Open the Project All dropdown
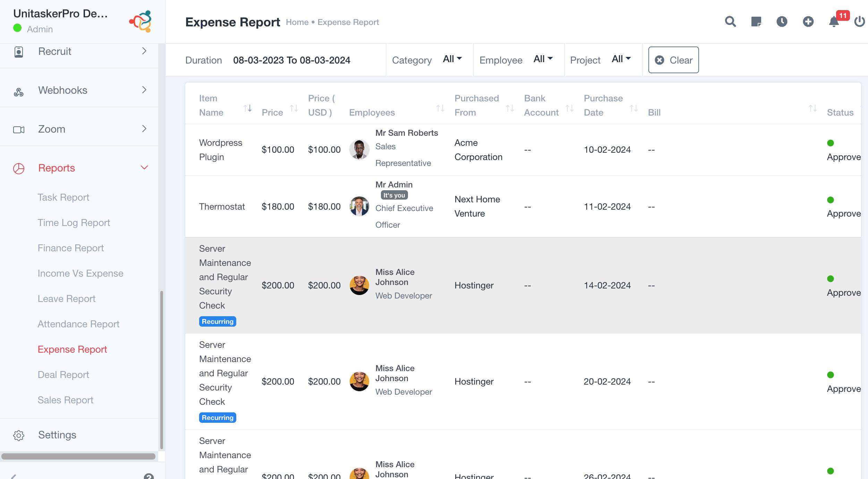The height and width of the screenshot is (479, 868). tap(621, 59)
